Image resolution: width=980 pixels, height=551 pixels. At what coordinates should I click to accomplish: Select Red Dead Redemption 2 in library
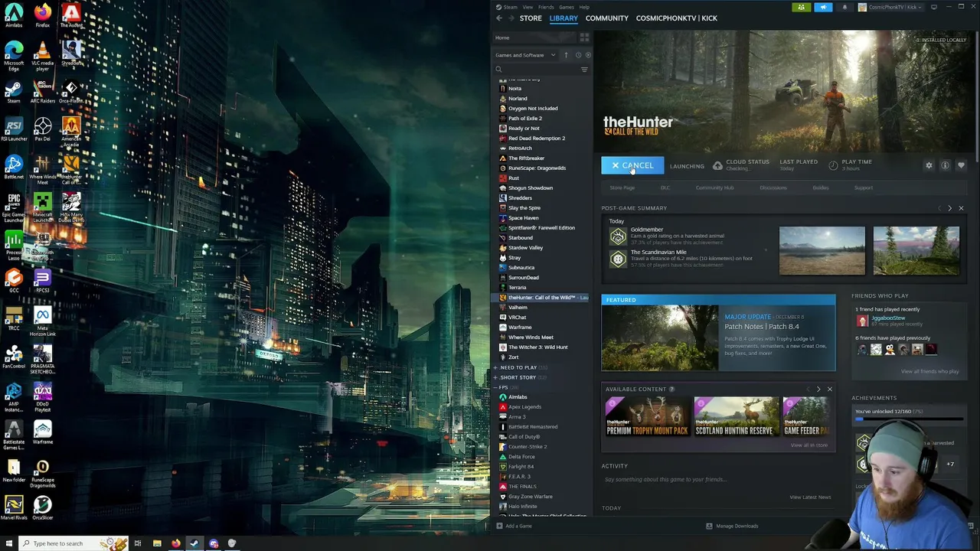[537, 139]
